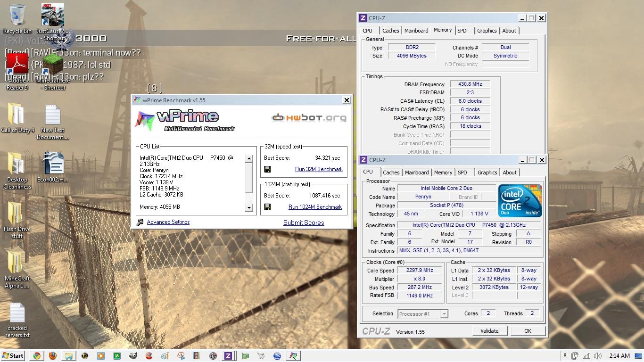Open uTorrent from the taskbar
Screen dimensions: 644x362
(x=116, y=356)
